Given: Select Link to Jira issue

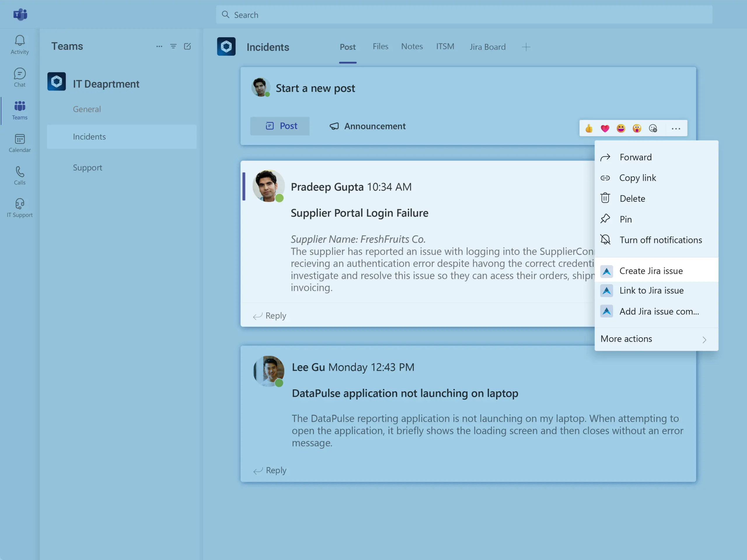Looking at the screenshot, I should point(656,290).
